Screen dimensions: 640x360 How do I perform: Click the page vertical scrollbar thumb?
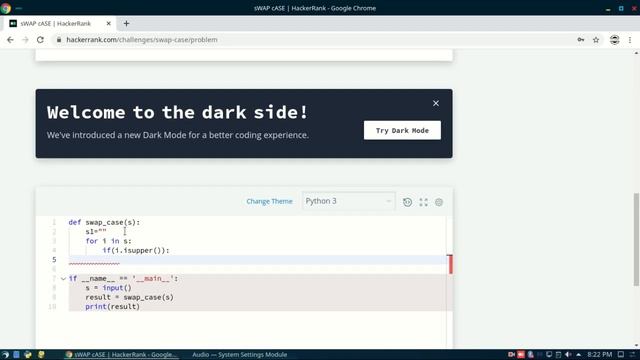(x=636, y=239)
